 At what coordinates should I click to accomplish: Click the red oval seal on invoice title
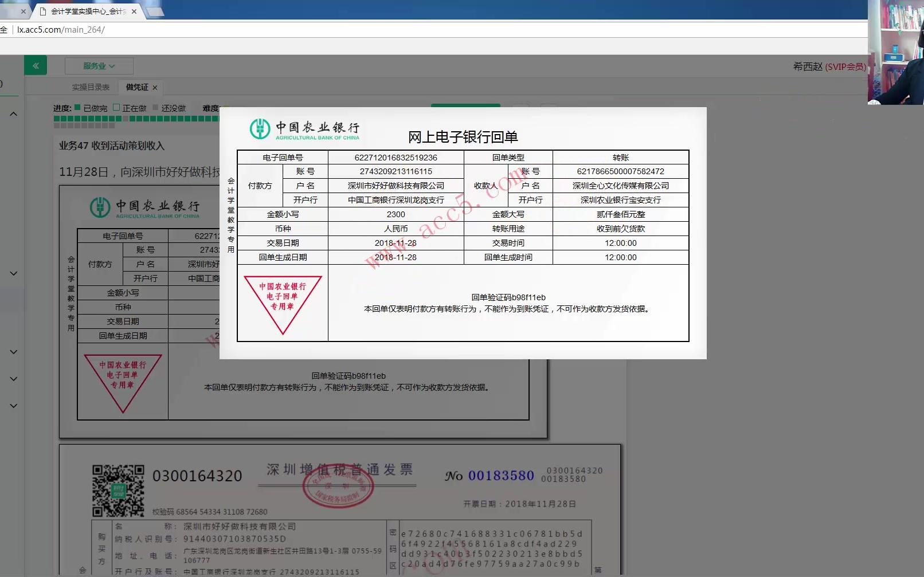338,487
